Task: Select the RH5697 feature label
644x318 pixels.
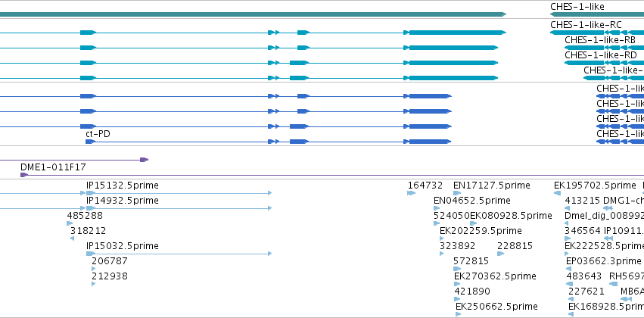Action: [x=627, y=276]
